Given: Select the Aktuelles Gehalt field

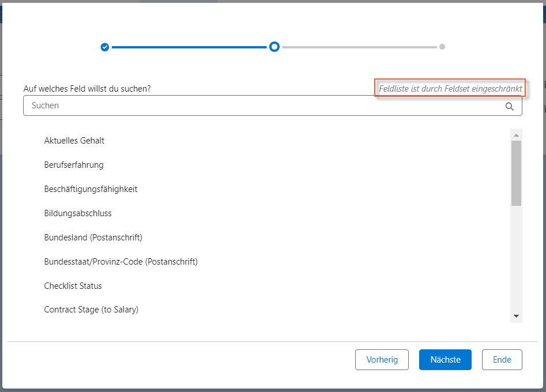Looking at the screenshot, I should (x=74, y=141).
